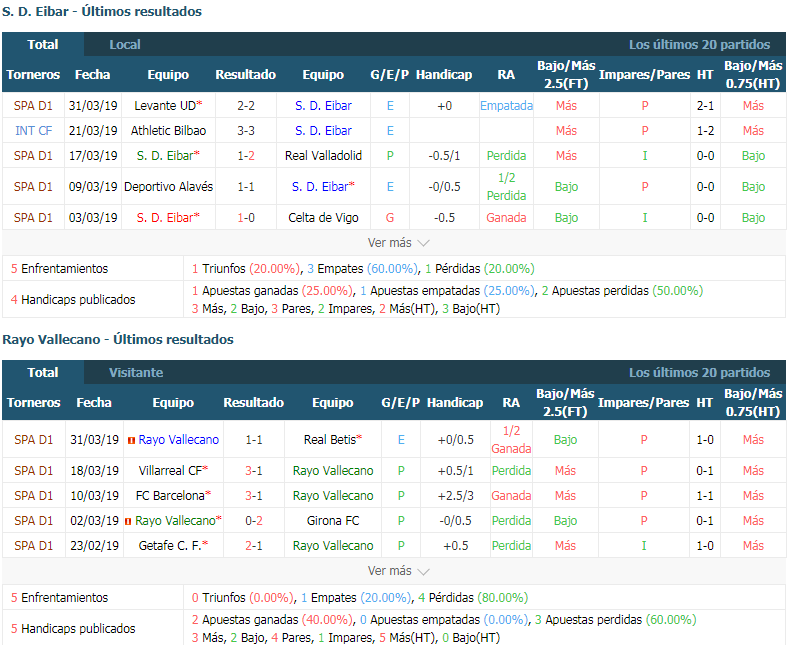Select the Total tab in Eibar table

click(43, 45)
